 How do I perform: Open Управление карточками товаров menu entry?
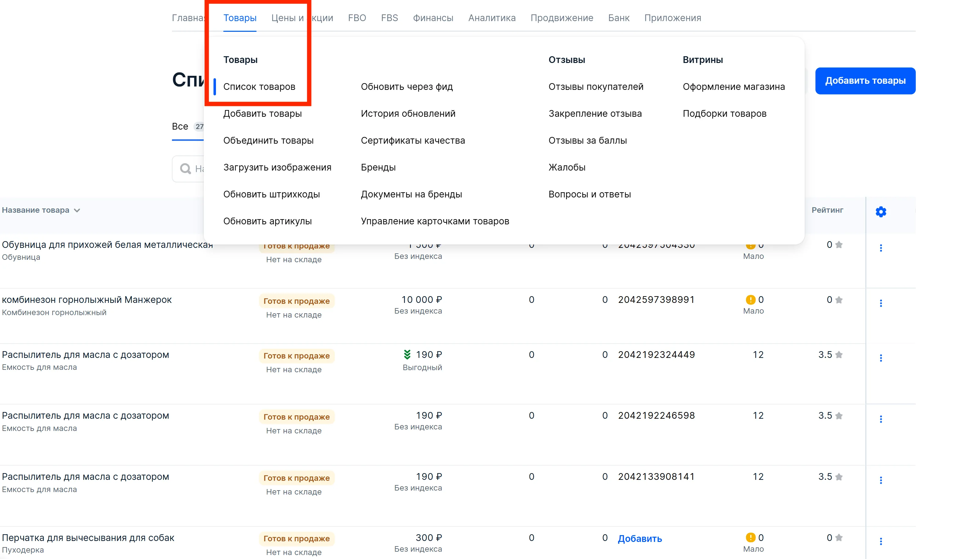click(435, 221)
